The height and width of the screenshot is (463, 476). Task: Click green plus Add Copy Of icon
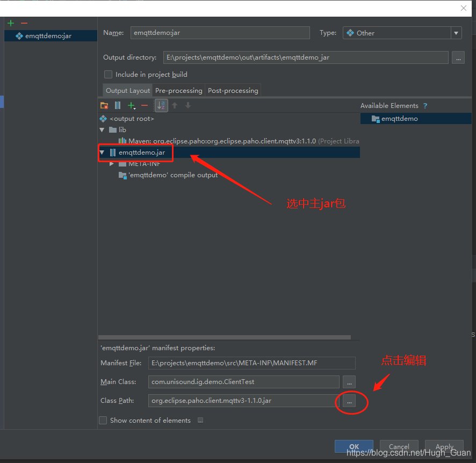point(131,106)
